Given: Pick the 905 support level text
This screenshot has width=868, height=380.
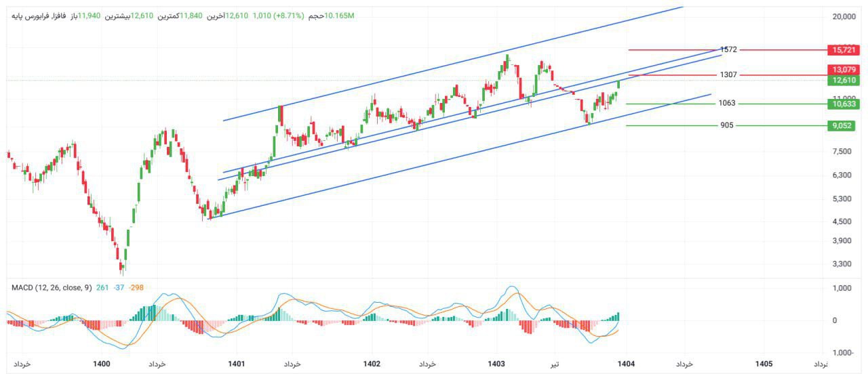Looking at the screenshot, I should pyautogui.click(x=727, y=125).
